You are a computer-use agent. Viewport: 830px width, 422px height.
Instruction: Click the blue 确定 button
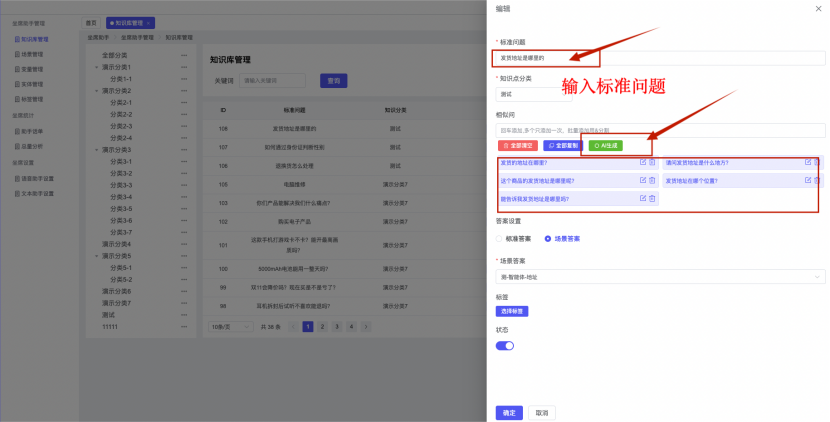click(509, 412)
